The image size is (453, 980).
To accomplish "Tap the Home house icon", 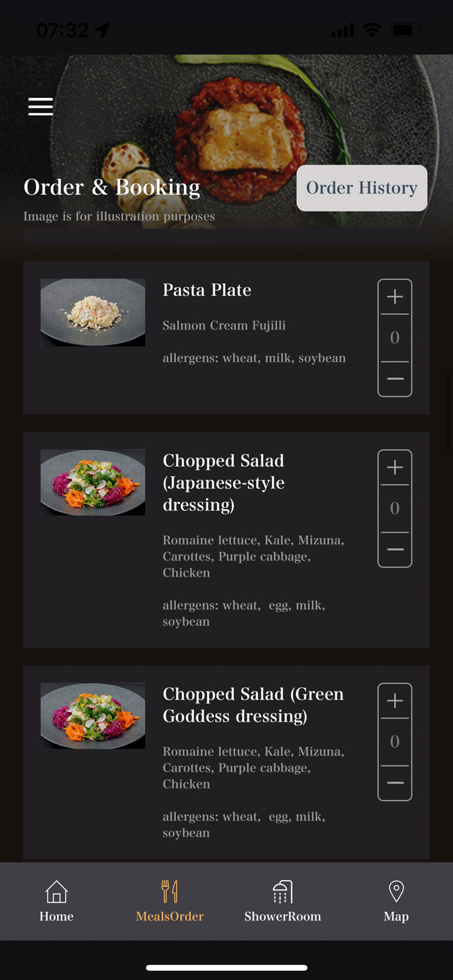I will click(56, 891).
